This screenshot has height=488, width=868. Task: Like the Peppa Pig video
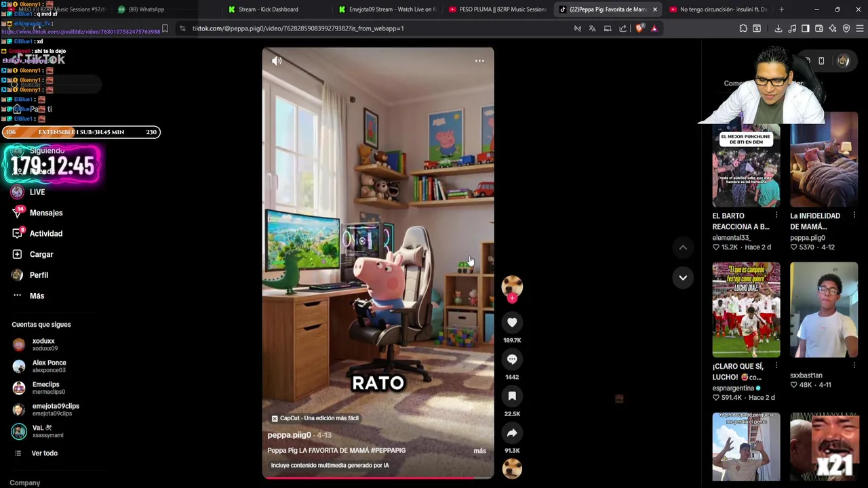[512, 323]
